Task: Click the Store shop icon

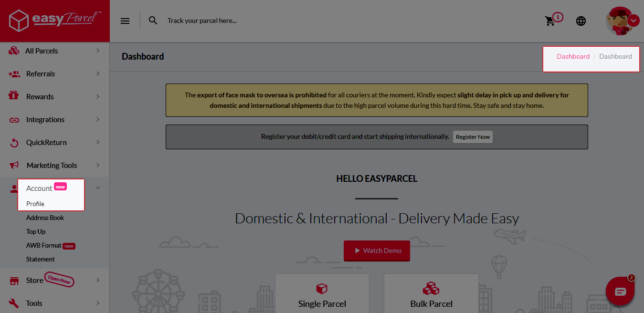Action: pos(14,281)
